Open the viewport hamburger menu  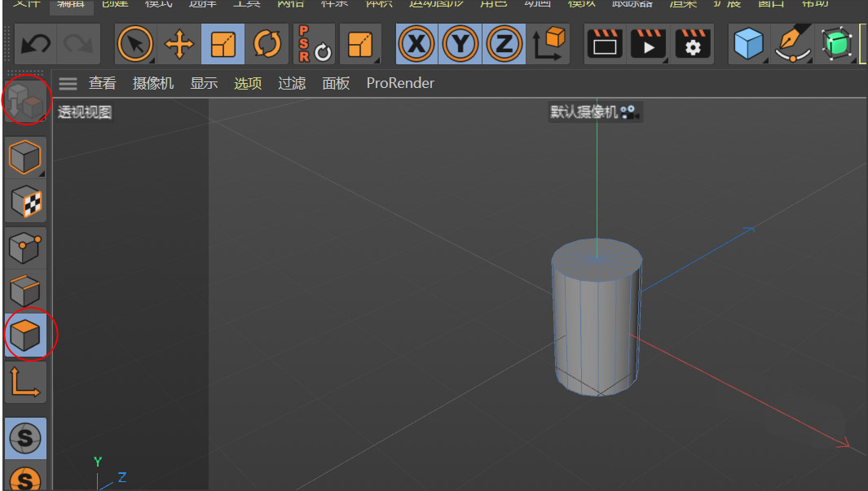[x=68, y=82]
